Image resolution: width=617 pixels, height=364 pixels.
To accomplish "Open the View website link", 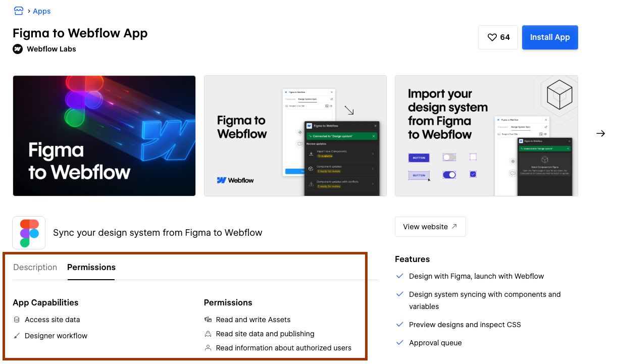I will pos(430,226).
